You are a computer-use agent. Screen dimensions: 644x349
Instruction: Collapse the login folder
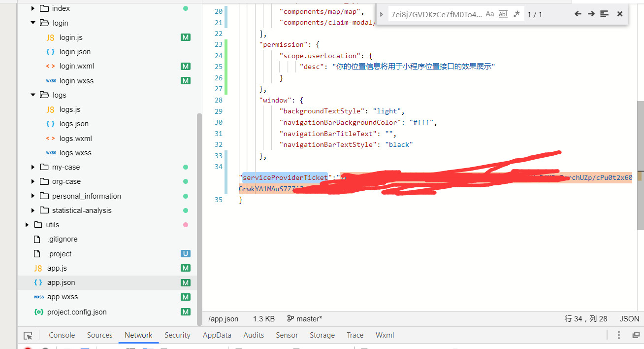coord(33,23)
